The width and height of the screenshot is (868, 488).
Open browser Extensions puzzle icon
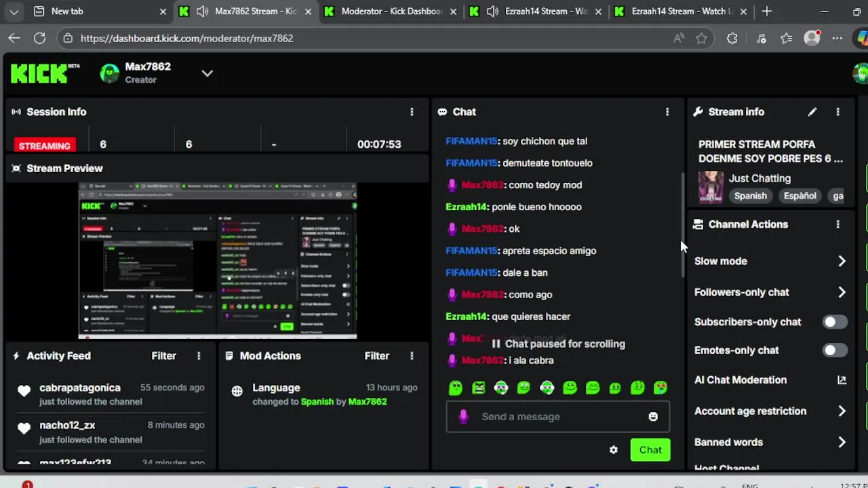732,39
